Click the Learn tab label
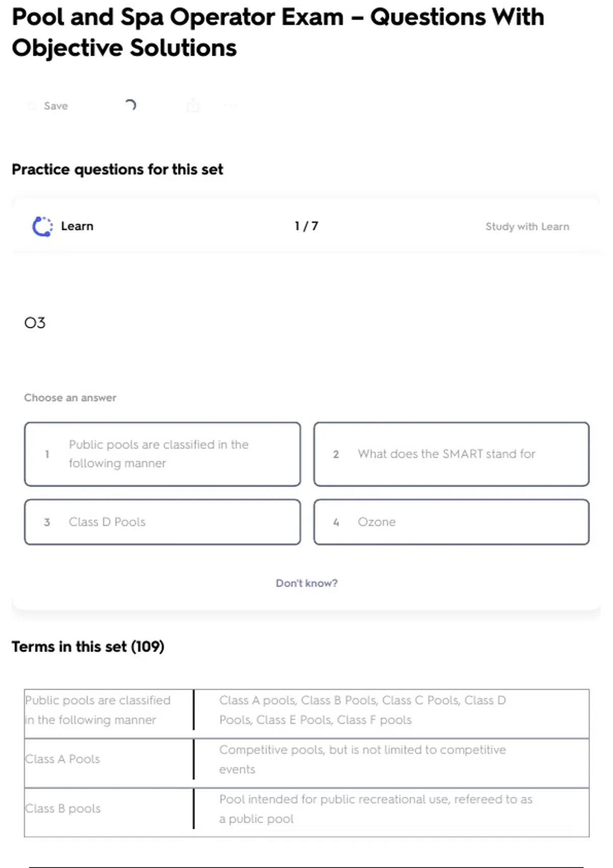 77,226
